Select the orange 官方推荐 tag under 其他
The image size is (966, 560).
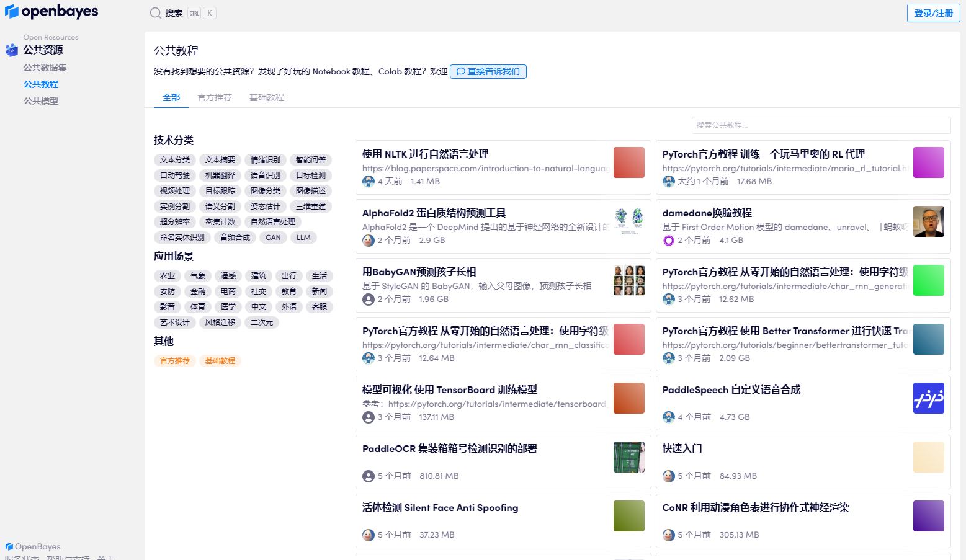click(175, 361)
